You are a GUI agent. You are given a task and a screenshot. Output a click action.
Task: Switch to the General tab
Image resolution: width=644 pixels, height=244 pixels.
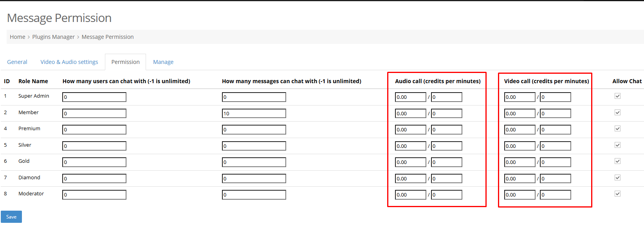(x=17, y=62)
